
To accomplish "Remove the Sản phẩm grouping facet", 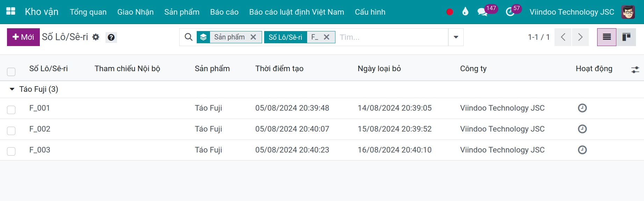I will (253, 37).
